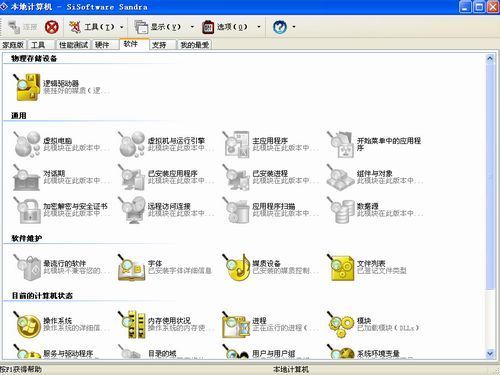Open the 模块 gears icon
The image size is (500, 375).
[x=340, y=324]
